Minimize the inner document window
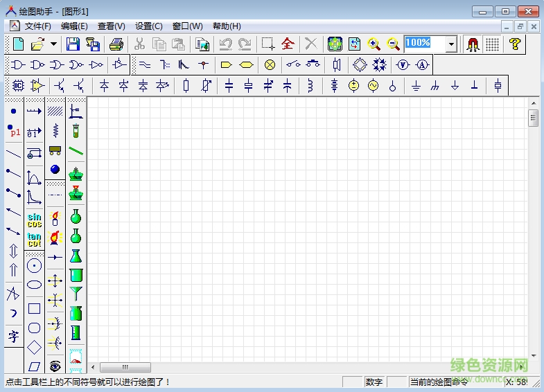The image size is (544, 392). click(x=507, y=26)
